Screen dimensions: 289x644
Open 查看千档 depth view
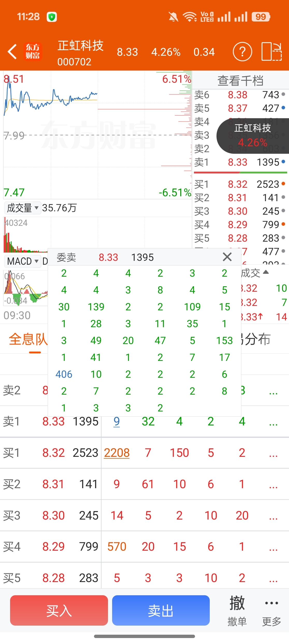[x=240, y=81]
